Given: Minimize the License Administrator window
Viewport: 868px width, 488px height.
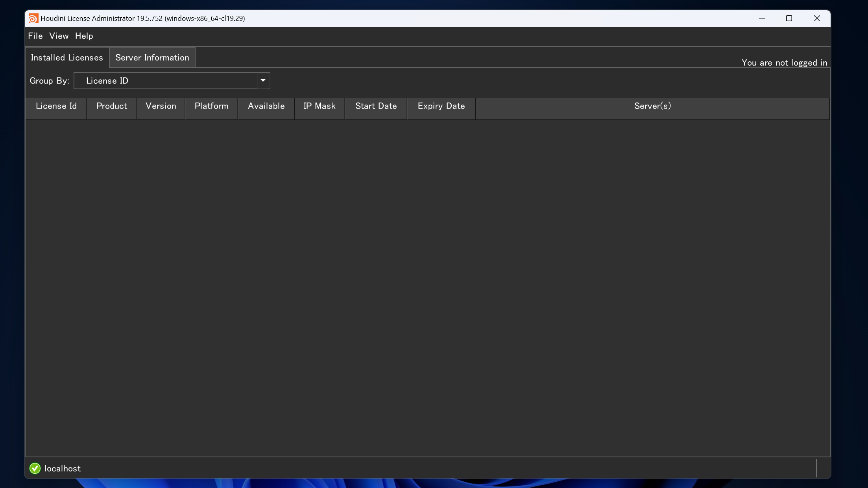Looking at the screenshot, I should (762, 18).
